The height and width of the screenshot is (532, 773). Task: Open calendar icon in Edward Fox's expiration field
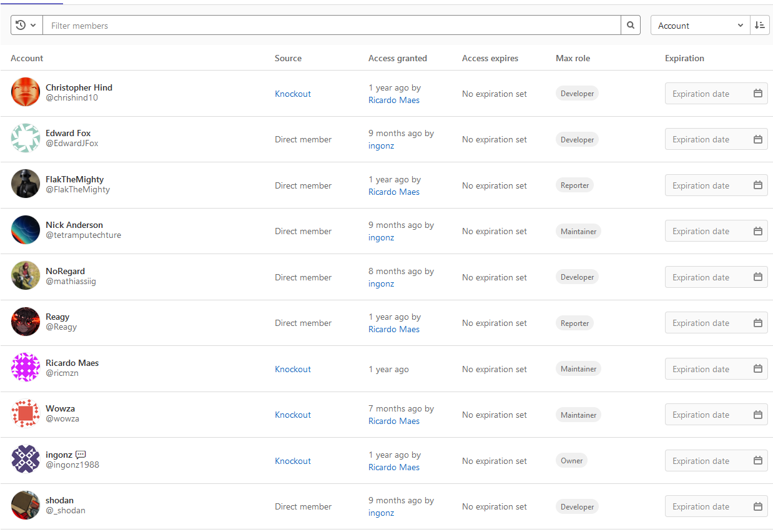coord(757,139)
